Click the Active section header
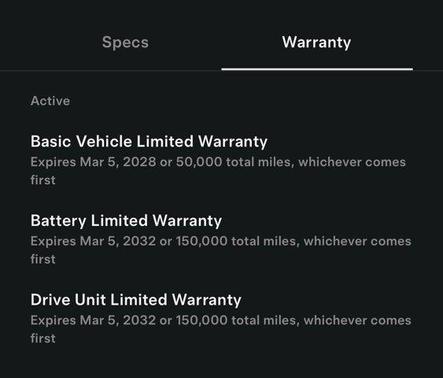 point(50,101)
